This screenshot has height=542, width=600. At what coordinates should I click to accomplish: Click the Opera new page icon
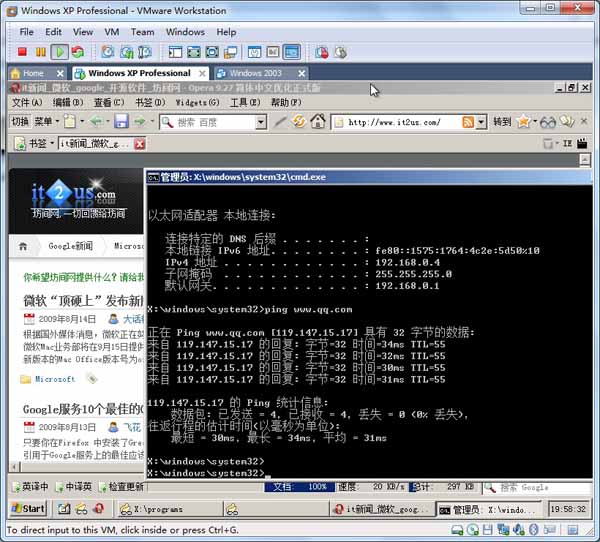(x=70, y=122)
